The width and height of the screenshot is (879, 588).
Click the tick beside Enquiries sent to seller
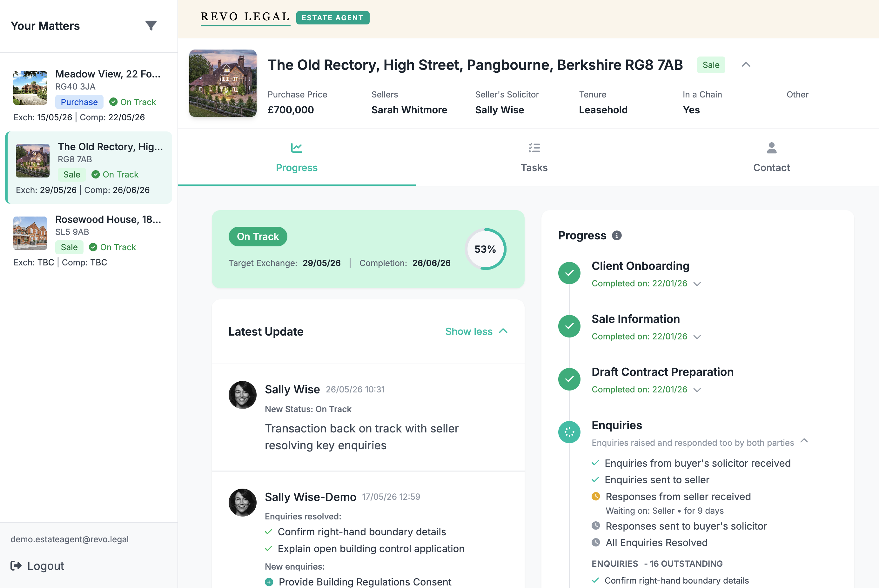tap(595, 479)
